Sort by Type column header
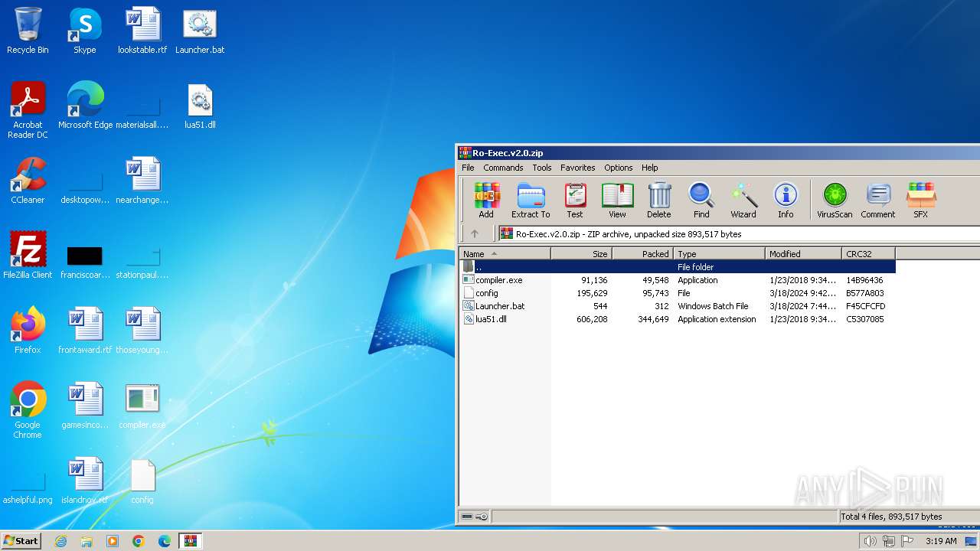Viewport: 980px width, 551px height. pyautogui.click(x=720, y=254)
